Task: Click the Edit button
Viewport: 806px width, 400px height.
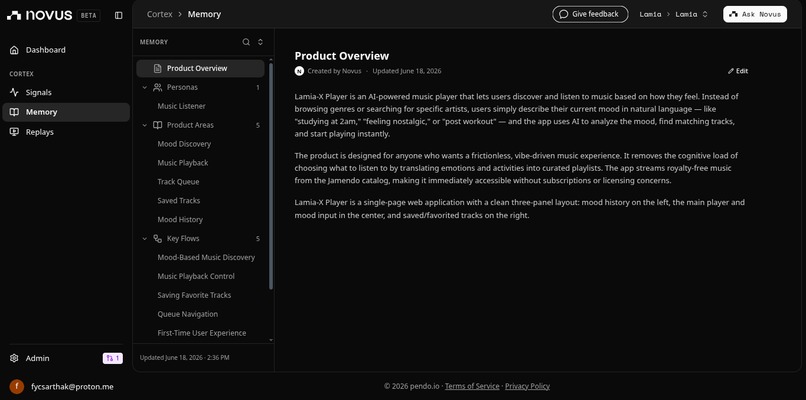Action: pos(738,71)
